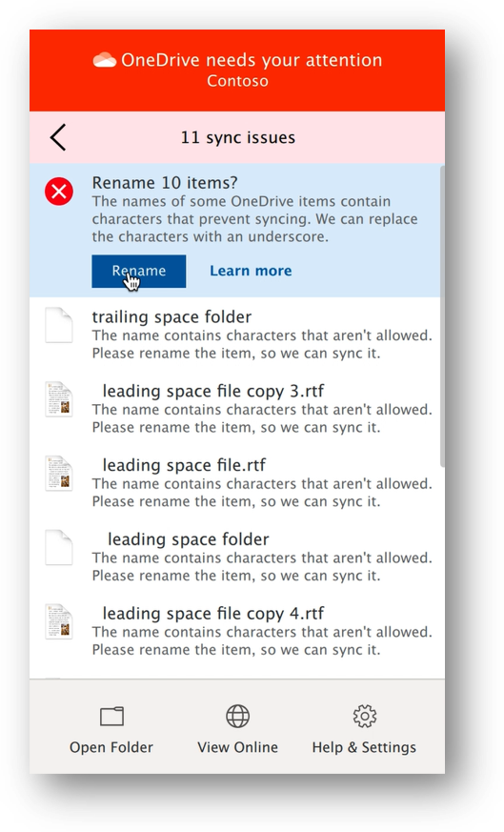
Task: Select 'leading space file copy 4.rtf' name
Action: click(x=213, y=614)
